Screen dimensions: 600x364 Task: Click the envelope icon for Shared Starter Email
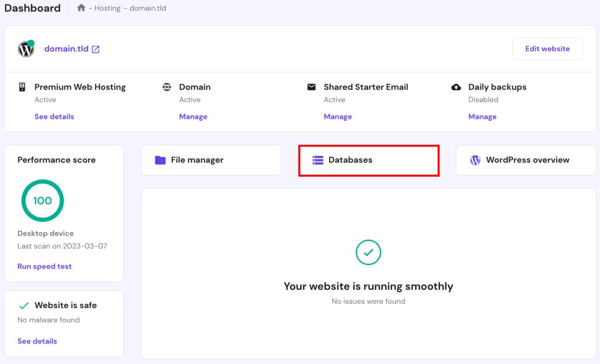tap(311, 87)
